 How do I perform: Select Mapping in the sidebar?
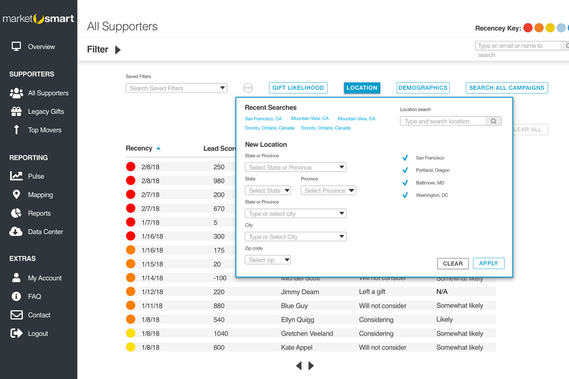click(40, 195)
